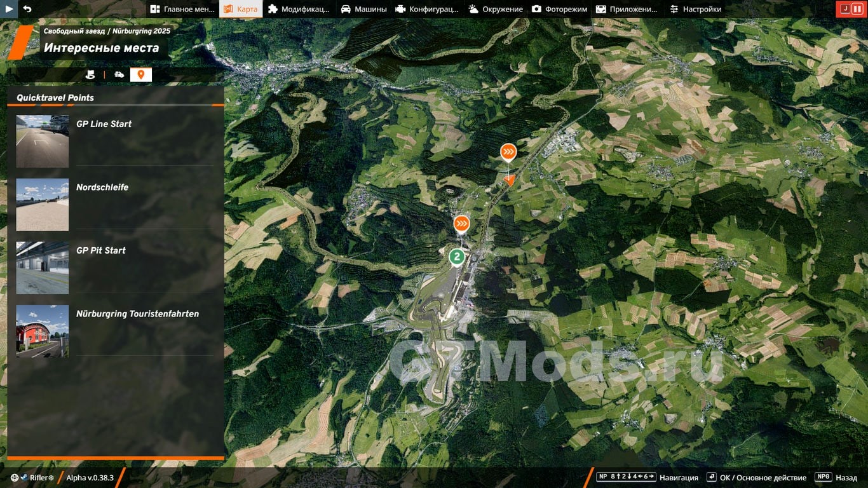Select the missions flag filter icon
The height and width of the screenshot is (488, 868).
(90, 75)
